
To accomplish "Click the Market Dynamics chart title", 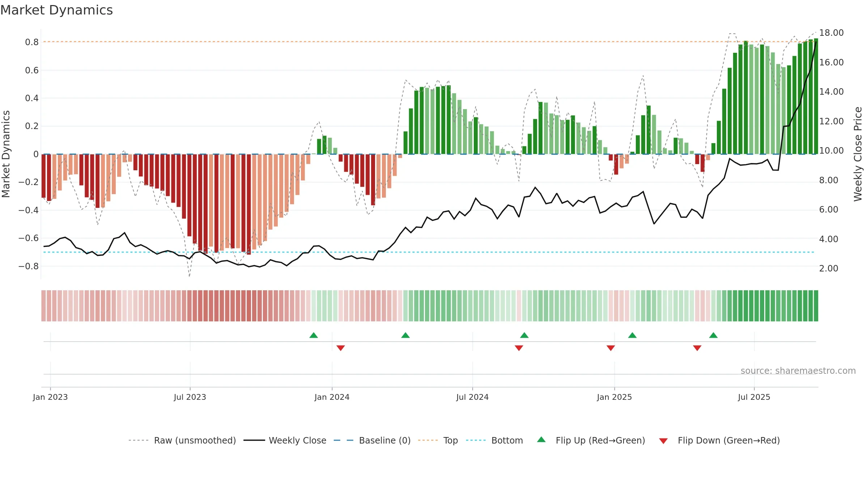I will click(x=56, y=10).
